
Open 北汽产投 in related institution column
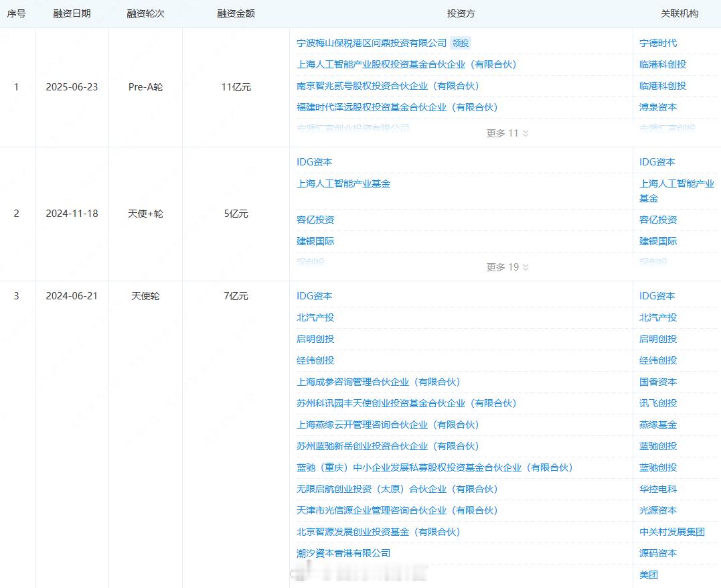pos(658,317)
